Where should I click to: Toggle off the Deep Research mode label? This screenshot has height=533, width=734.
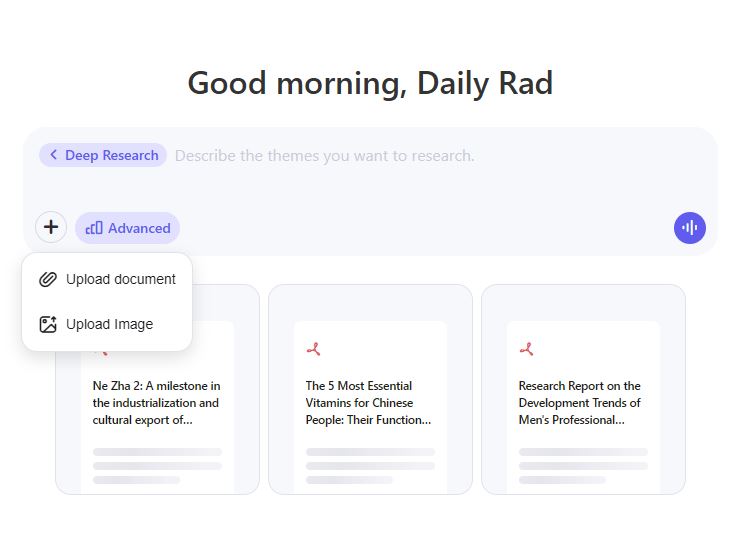[x=111, y=155]
